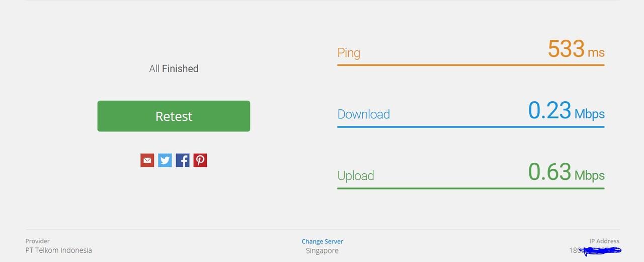Pin results using the Pinterest icon

point(200,160)
